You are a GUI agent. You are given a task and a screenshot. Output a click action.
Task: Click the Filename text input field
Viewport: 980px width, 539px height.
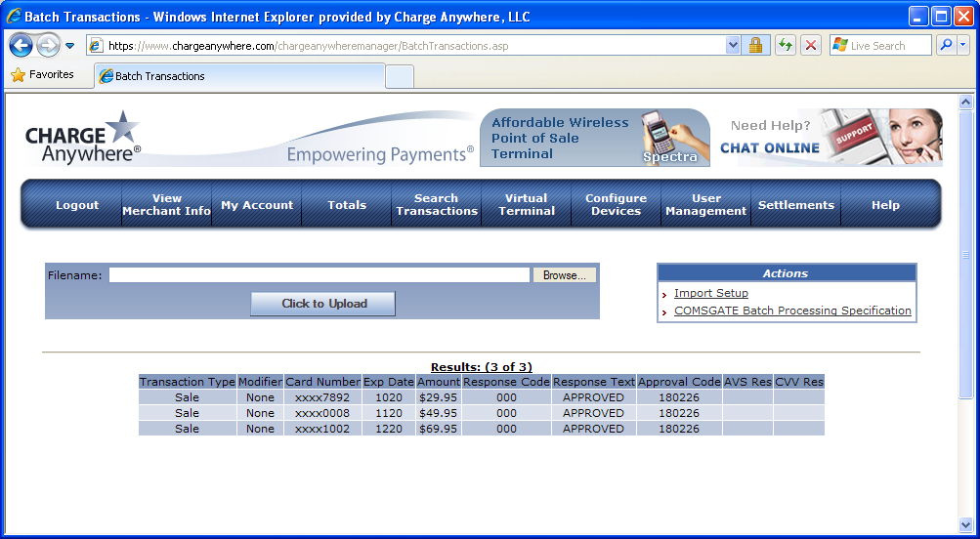tap(319, 275)
